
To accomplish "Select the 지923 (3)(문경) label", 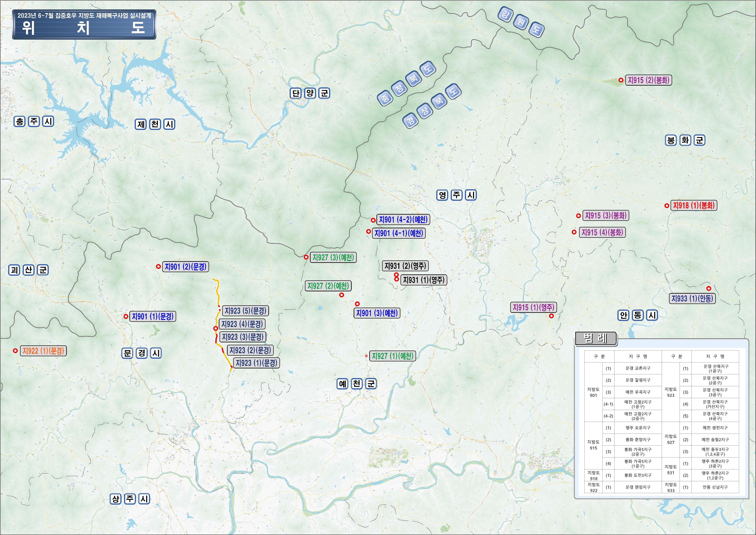I will coord(243,337).
